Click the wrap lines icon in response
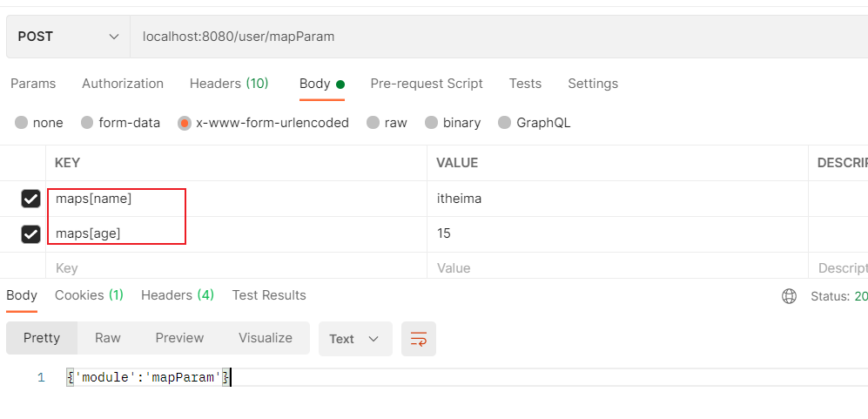The width and height of the screenshot is (868, 419). point(418,339)
